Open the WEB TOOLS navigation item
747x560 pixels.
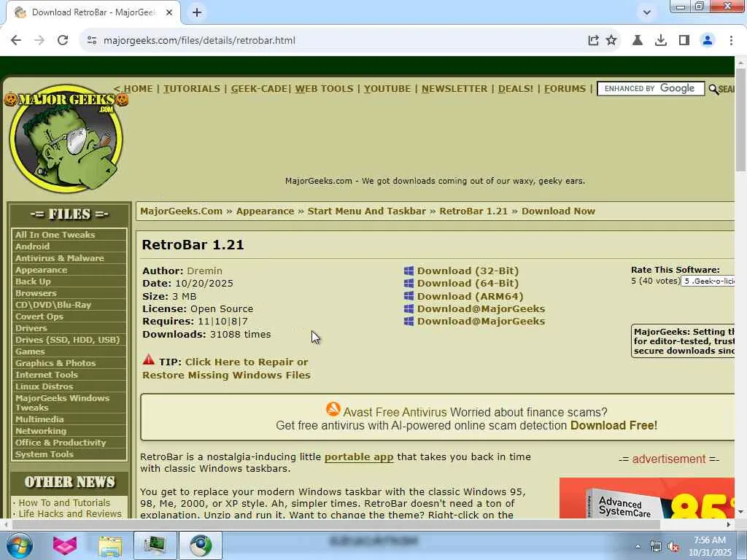(x=325, y=89)
